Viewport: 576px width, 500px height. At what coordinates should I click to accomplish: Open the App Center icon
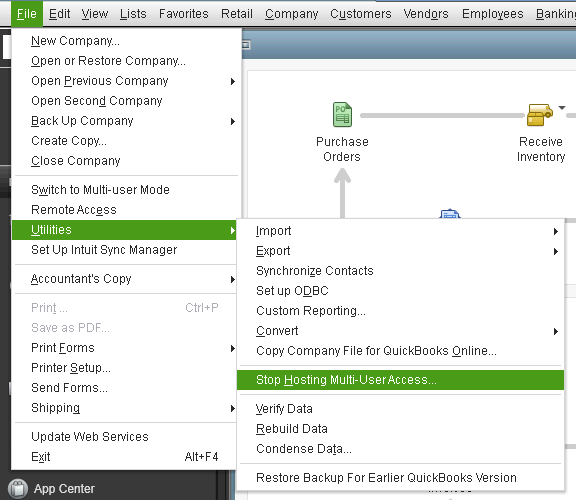click(18, 489)
